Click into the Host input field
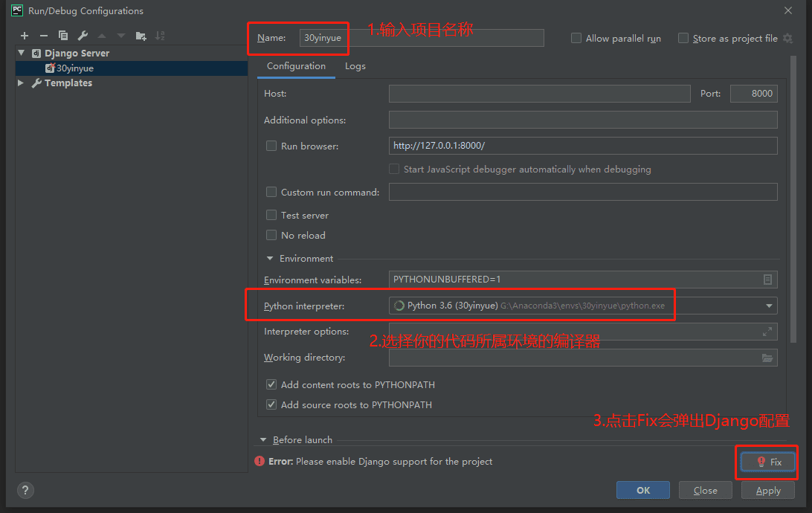Screen dimensions: 812x513 coord(539,94)
